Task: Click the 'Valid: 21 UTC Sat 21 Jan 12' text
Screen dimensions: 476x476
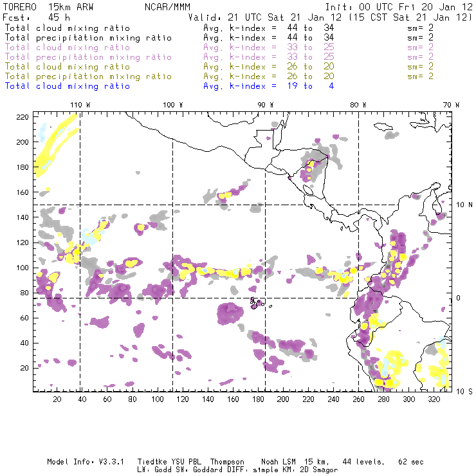Action: point(264,17)
